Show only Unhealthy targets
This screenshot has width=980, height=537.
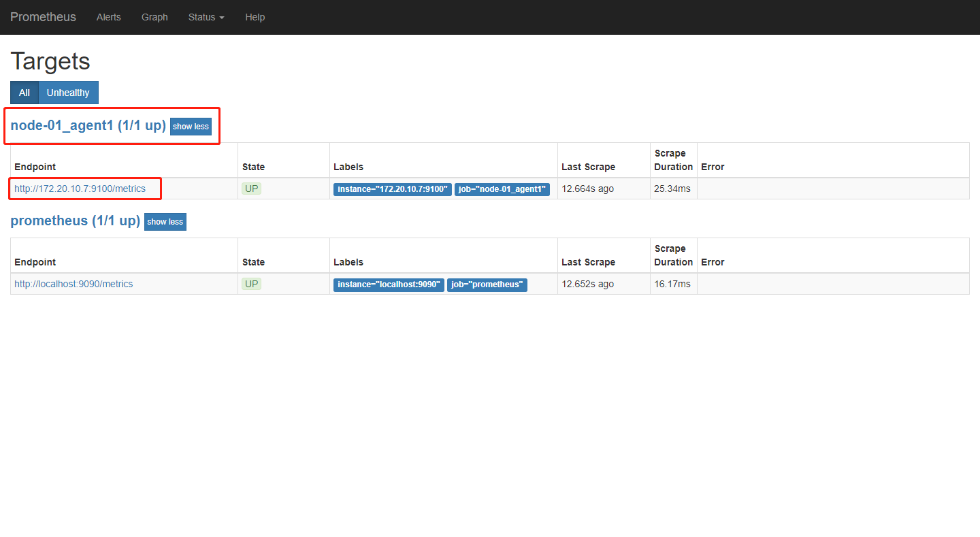pyautogui.click(x=68, y=93)
